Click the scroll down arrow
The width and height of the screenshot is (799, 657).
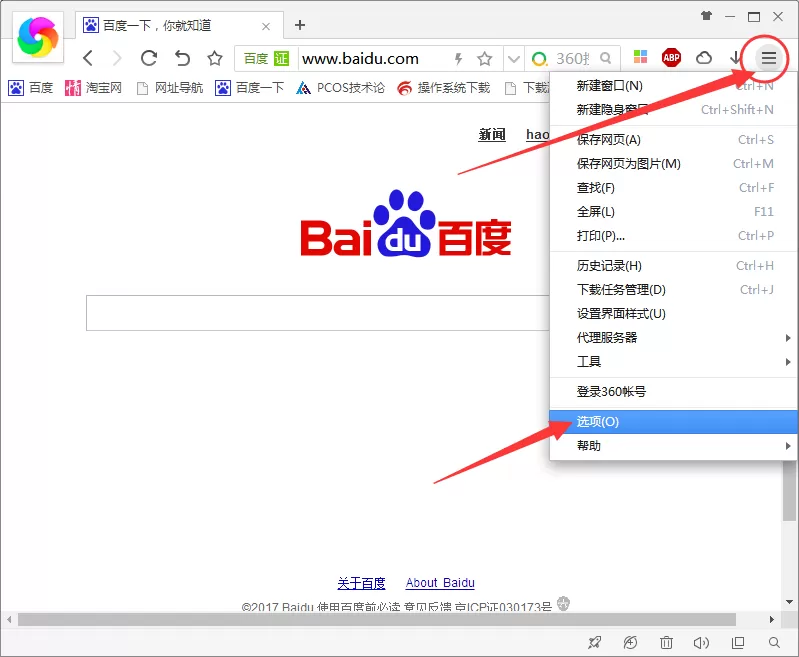[x=789, y=602]
